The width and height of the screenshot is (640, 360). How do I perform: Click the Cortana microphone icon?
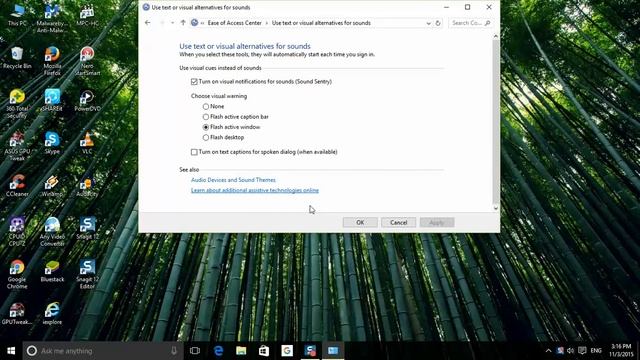[174, 351]
